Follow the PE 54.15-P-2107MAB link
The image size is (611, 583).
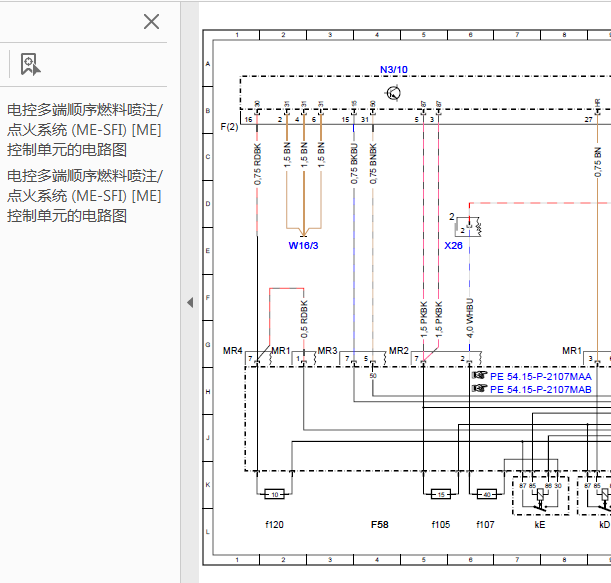pyautogui.click(x=540, y=389)
